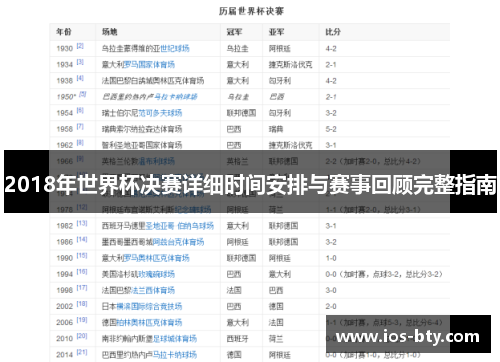Open the 罗马国家体育场 link in the 1934 row

(149, 65)
